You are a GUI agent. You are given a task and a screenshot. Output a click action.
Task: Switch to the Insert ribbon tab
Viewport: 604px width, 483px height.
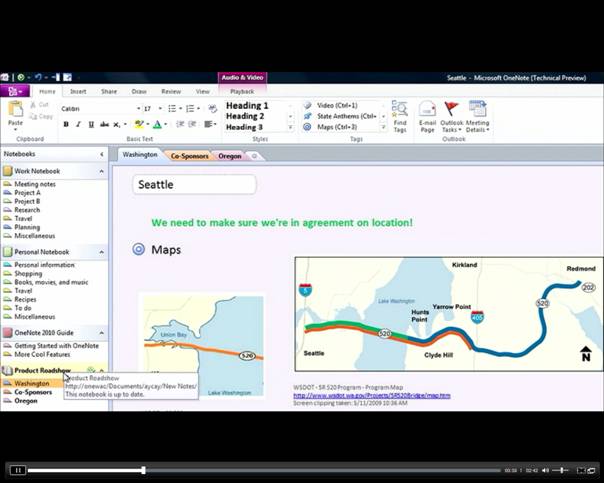pos(78,91)
